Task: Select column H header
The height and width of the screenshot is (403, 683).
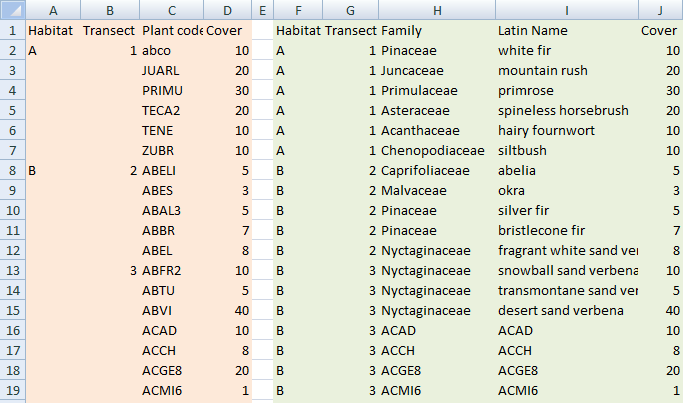Action: tap(437, 10)
